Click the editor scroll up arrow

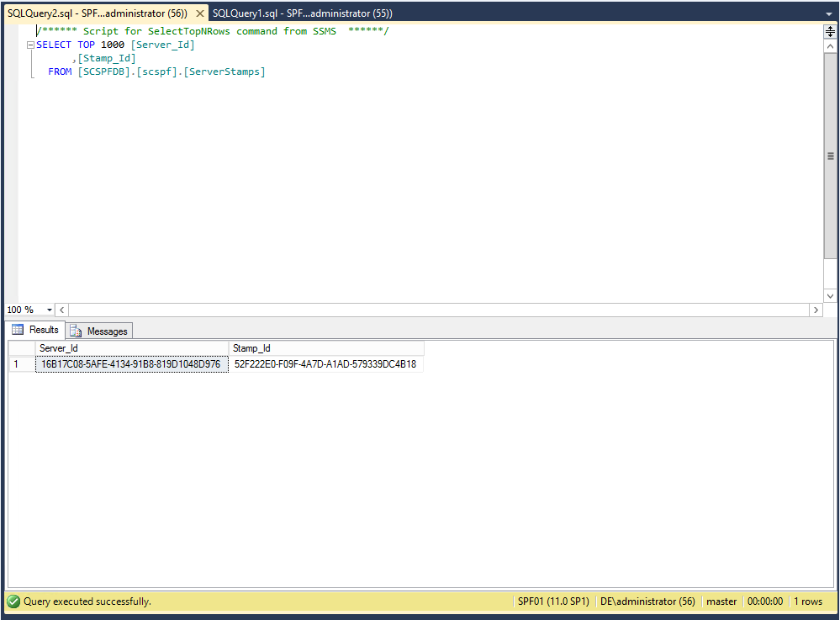point(830,47)
